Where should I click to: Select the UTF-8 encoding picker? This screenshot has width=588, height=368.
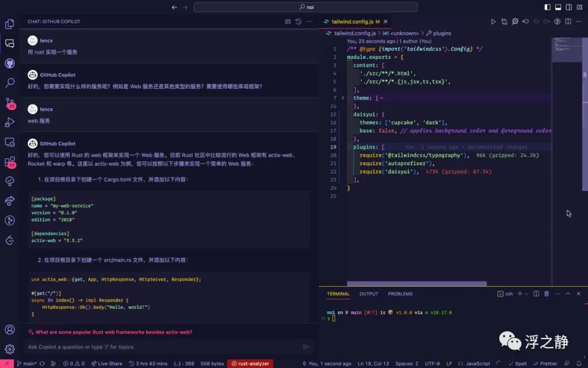coord(432,364)
